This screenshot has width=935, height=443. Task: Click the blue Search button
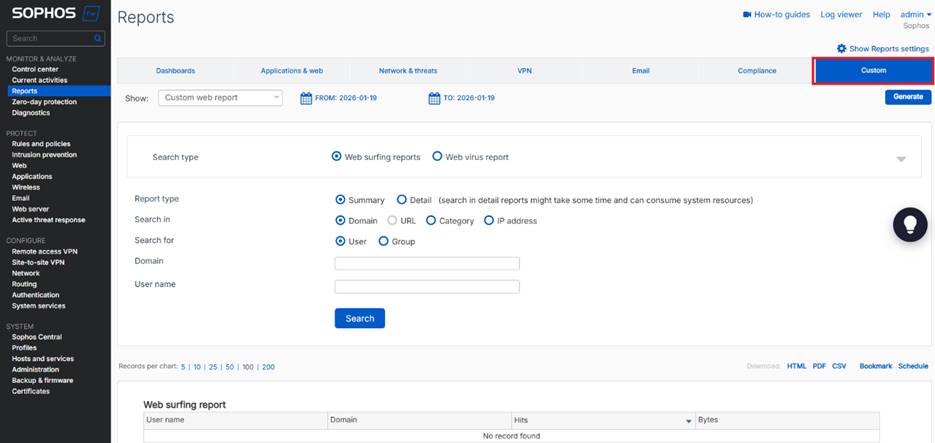click(x=359, y=318)
